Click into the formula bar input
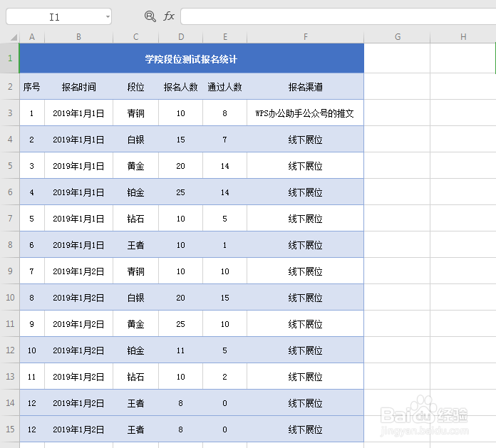 pos(339,16)
